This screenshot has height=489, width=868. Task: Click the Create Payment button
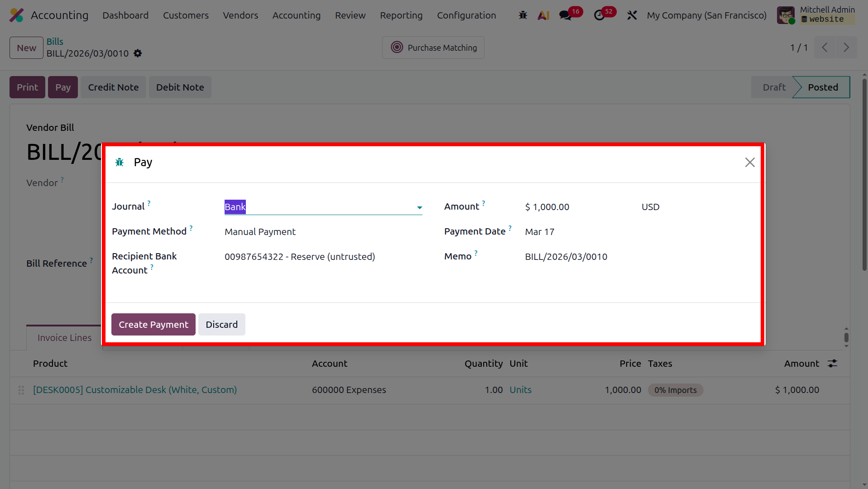point(153,324)
